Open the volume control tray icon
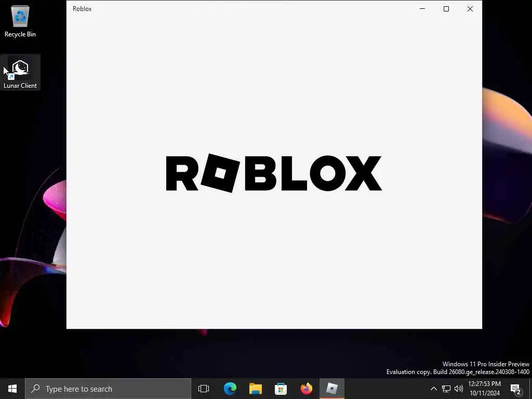532x399 pixels. [x=459, y=389]
